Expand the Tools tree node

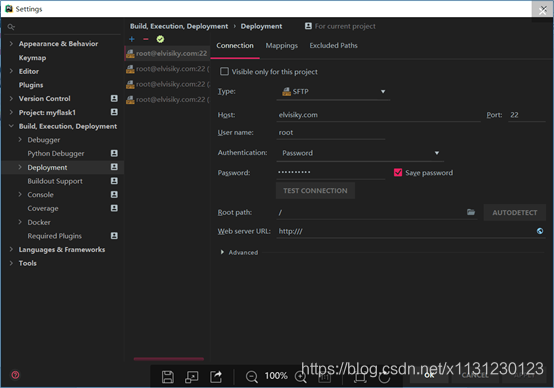click(11, 263)
